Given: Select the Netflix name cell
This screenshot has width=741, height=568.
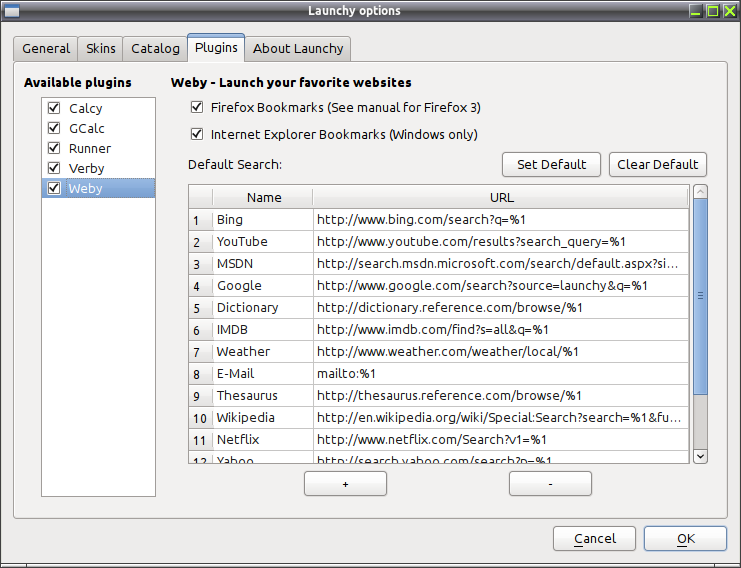Looking at the screenshot, I should pyautogui.click(x=263, y=439).
